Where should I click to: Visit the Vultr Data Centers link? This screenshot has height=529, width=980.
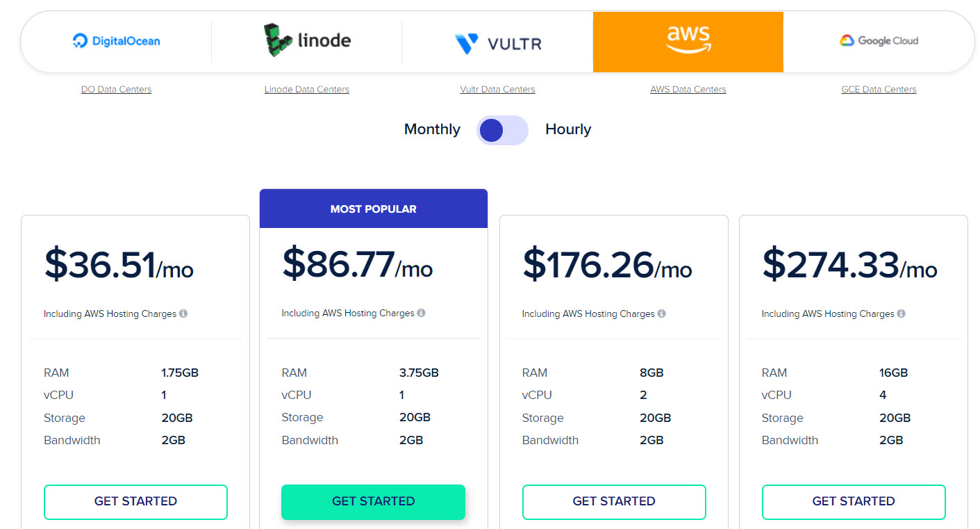(497, 89)
